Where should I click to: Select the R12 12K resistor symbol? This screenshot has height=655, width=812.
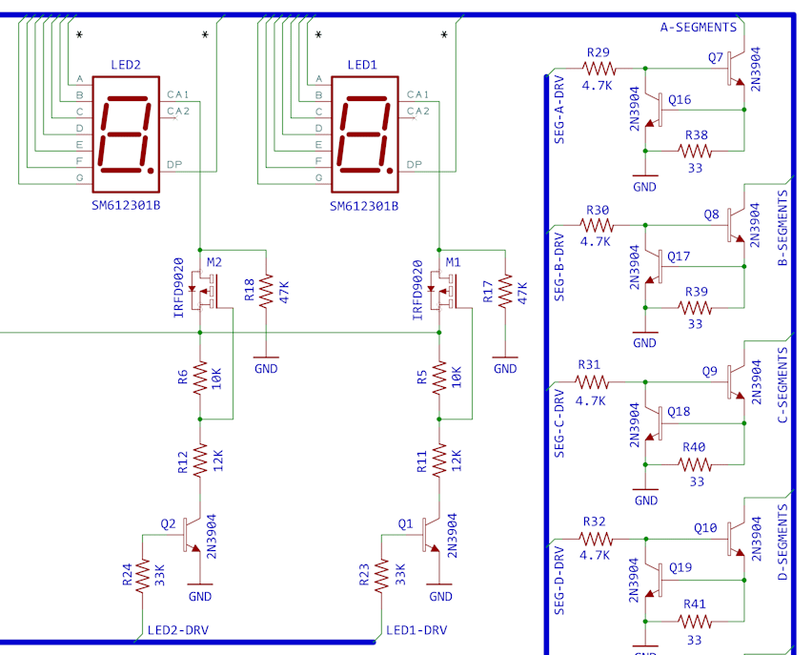pyautogui.click(x=200, y=461)
